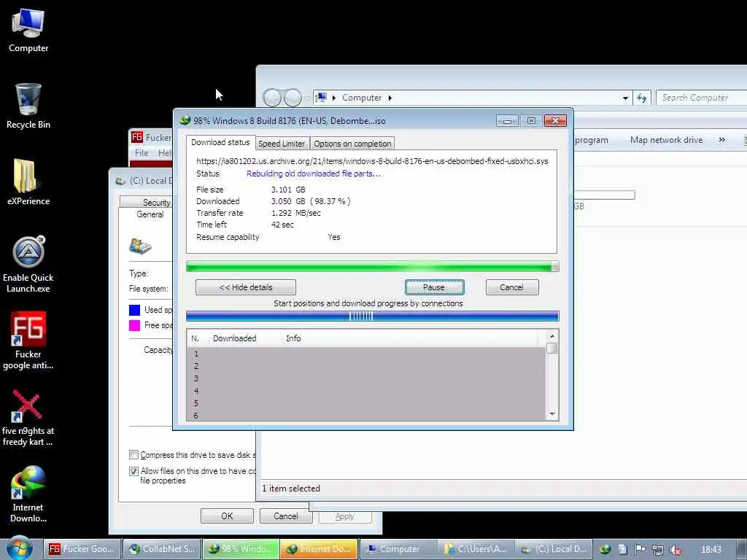Switch to (C:) Local D... taskbar button

554,549
